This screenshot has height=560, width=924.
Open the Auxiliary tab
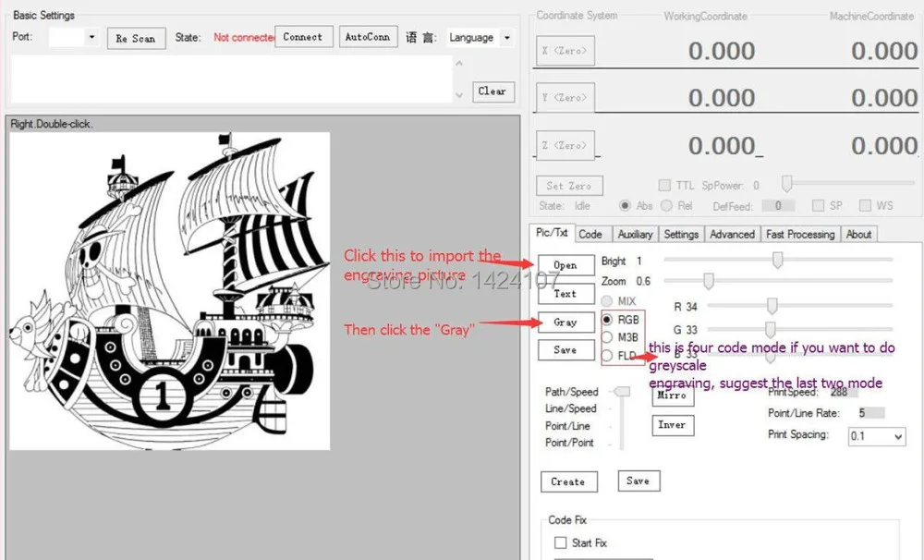pyautogui.click(x=636, y=235)
